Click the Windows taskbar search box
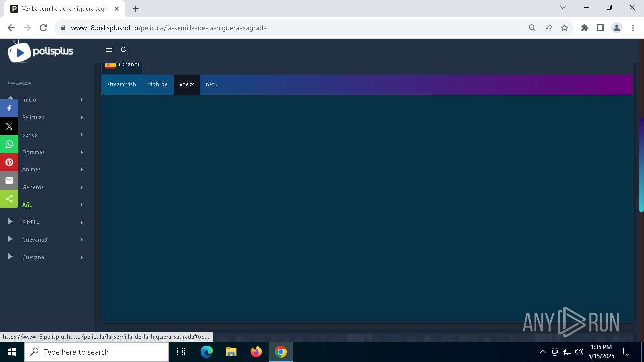644x362 pixels. 97,352
